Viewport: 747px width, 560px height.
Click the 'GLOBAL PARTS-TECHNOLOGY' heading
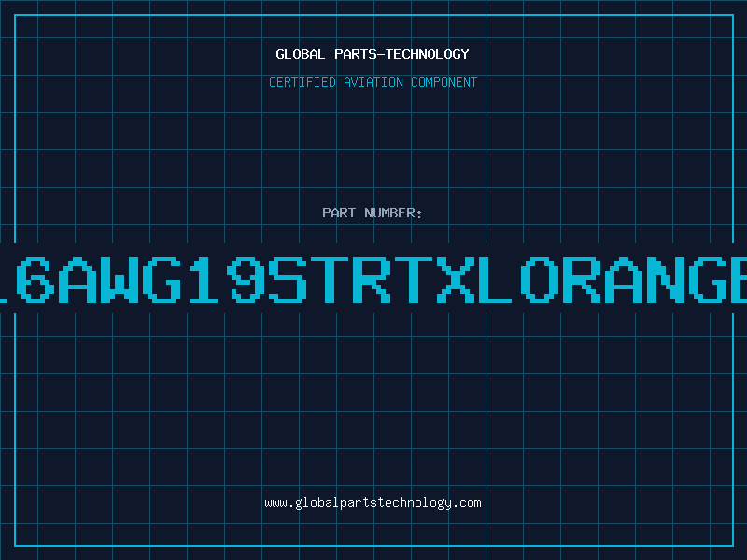[373, 54]
